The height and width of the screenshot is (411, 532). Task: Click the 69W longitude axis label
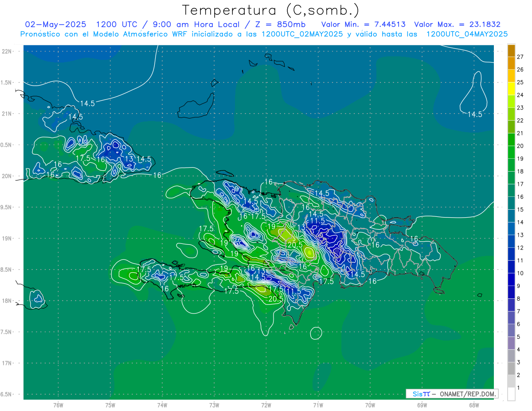[x=422, y=405]
